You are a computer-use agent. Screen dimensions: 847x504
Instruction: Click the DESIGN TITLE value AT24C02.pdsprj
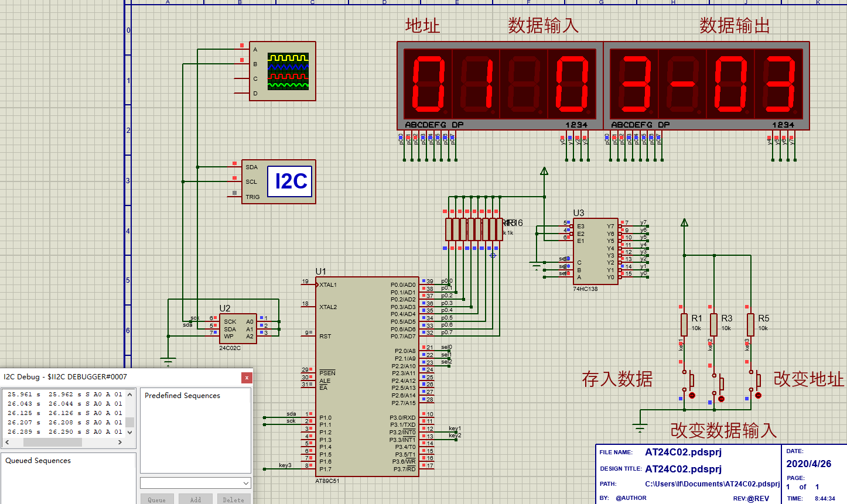coord(683,469)
